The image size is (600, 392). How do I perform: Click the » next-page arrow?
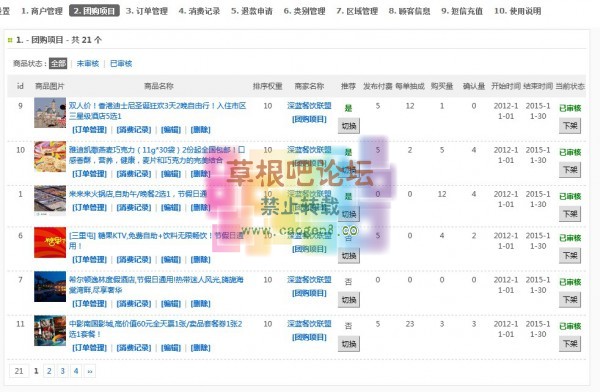(90, 371)
